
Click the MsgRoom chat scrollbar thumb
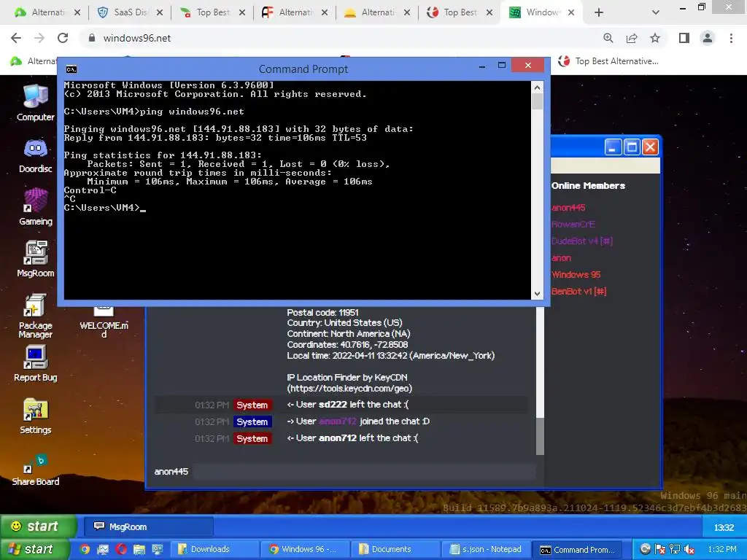pyautogui.click(x=540, y=437)
